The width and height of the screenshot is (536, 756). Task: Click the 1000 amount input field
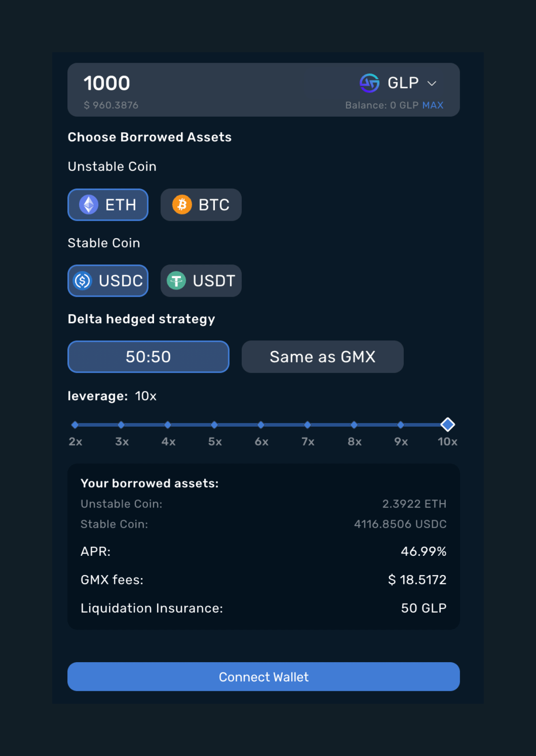[x=179, y=84]
